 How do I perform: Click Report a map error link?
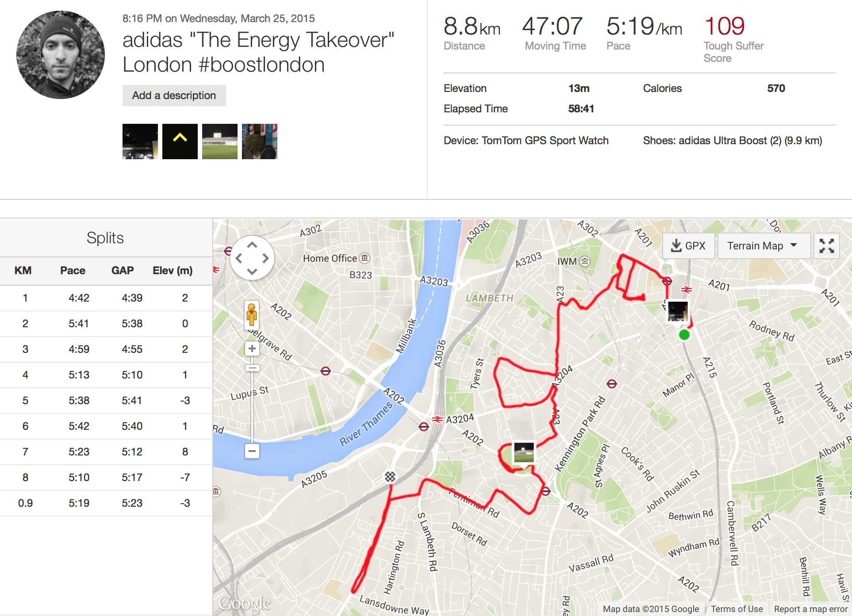(810, 609)
